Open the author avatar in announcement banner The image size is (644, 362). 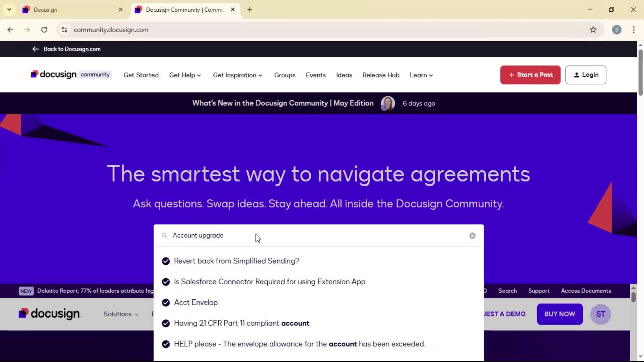(388, 103)
